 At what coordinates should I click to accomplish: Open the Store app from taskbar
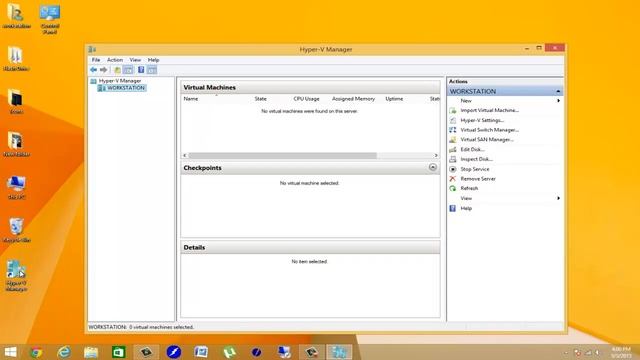(x=118, y=352)
